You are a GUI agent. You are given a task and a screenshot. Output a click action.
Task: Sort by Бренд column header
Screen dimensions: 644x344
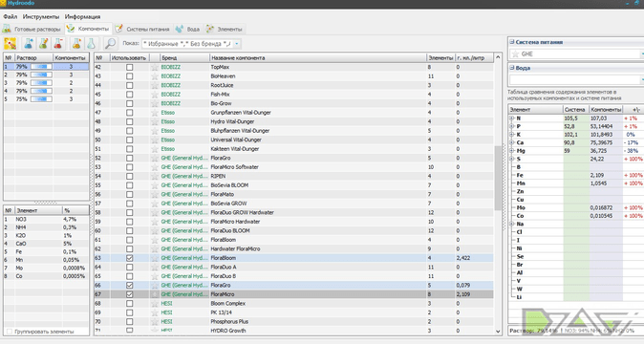[x=184, y=58]
